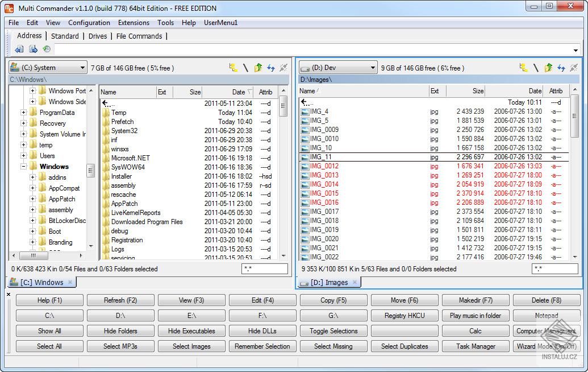Open the (D:) Dev drive dropdown

coord(338,68)
